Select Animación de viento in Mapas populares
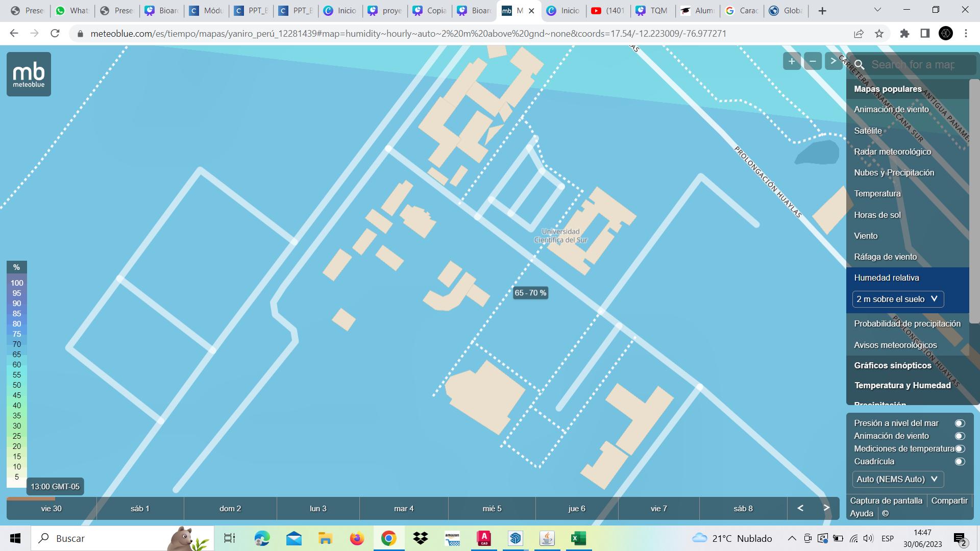The height and width of the screenshot is (551, 980). click(x=891, y=109)
